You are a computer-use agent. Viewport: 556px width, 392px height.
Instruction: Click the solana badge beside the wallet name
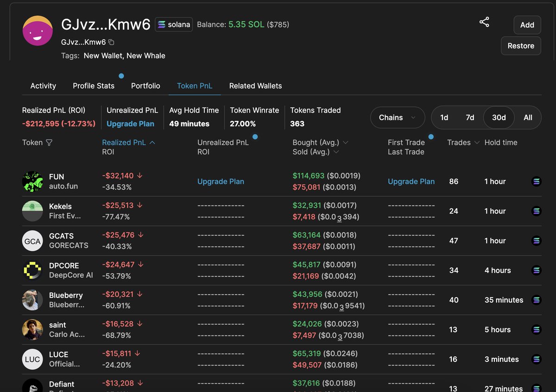[173, 24]
